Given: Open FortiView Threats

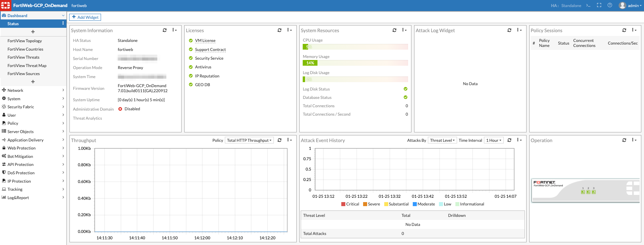Looking at the screenshot, I should pyautogui.click(x=23, y=57).
